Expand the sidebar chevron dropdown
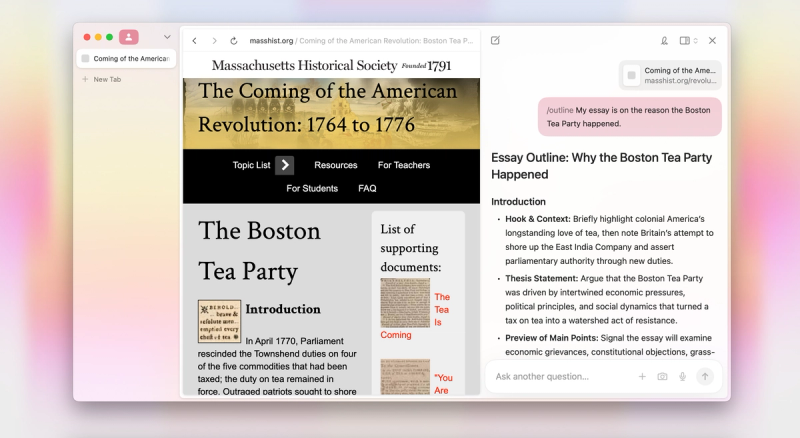This screenshot has width=800, height=438. pos(167,37)
